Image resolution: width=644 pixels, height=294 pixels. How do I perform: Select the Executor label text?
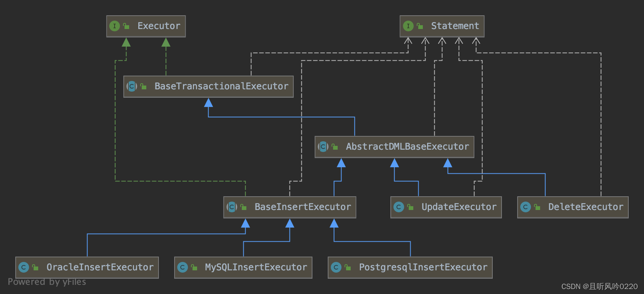(x=159, y=26)
